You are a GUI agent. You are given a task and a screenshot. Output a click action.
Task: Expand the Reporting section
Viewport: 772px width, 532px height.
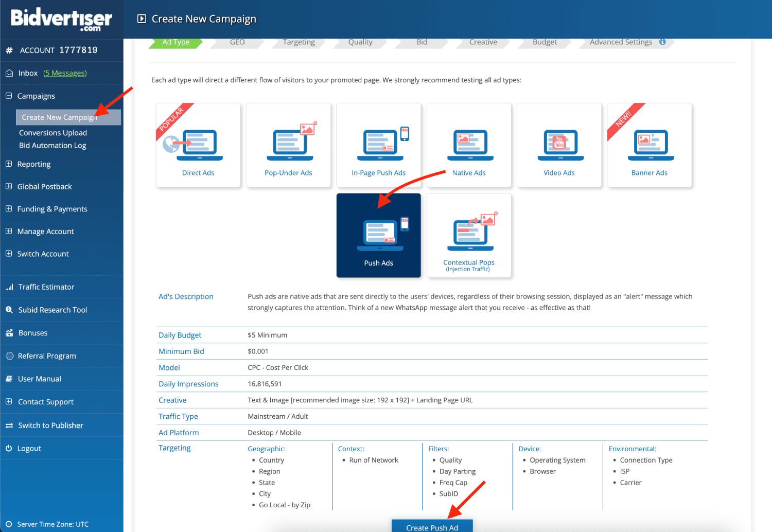pos(9,164)
